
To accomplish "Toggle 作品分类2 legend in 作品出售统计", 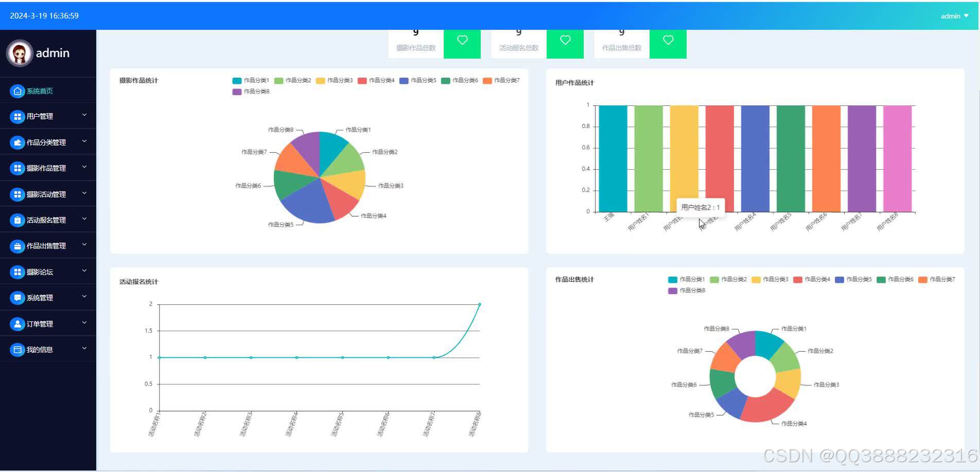I will click(728, 280).
